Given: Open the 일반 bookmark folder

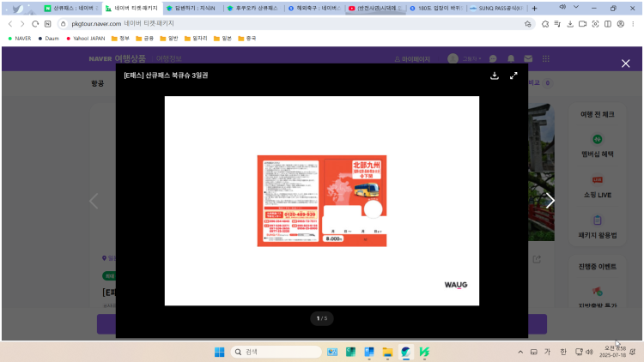Looking at the screenshot, I should click(x=169, y=38).
